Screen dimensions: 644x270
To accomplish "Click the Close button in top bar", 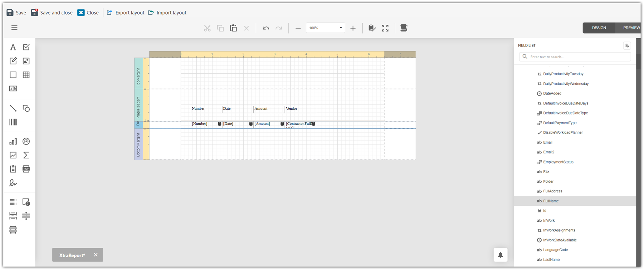I will point(88,13).
